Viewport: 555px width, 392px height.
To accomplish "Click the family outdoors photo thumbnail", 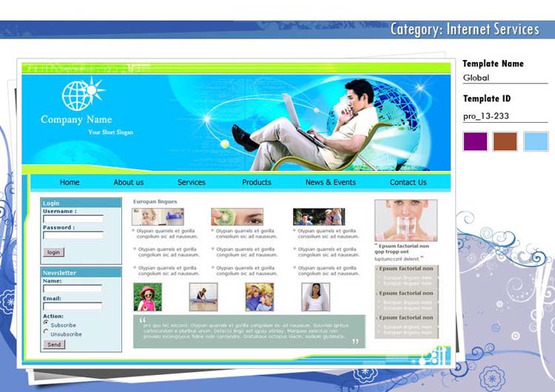I will click(x=318, y=217).
